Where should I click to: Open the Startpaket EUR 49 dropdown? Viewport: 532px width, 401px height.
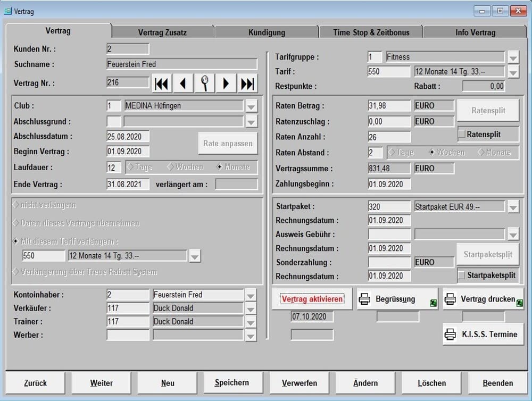513,207
